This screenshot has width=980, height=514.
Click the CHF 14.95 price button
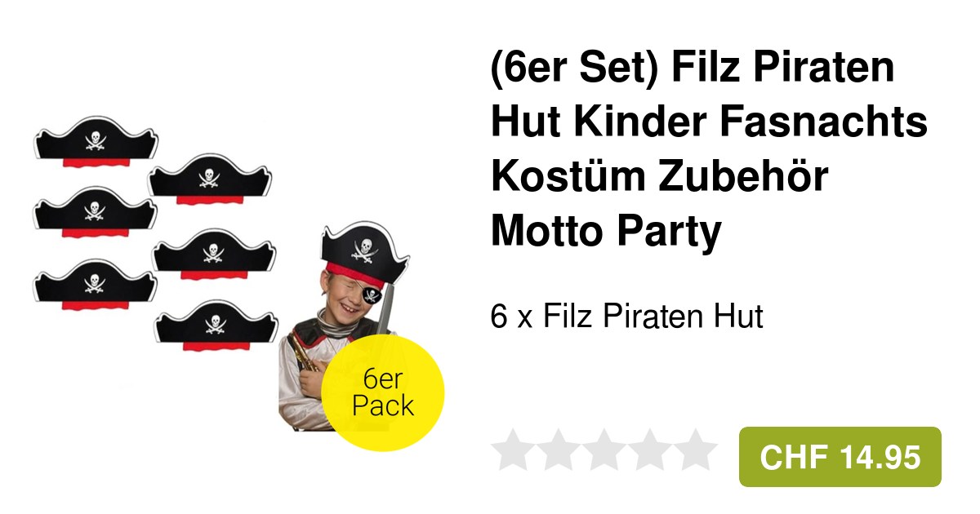pyautogui.click(x=840, y=457)
